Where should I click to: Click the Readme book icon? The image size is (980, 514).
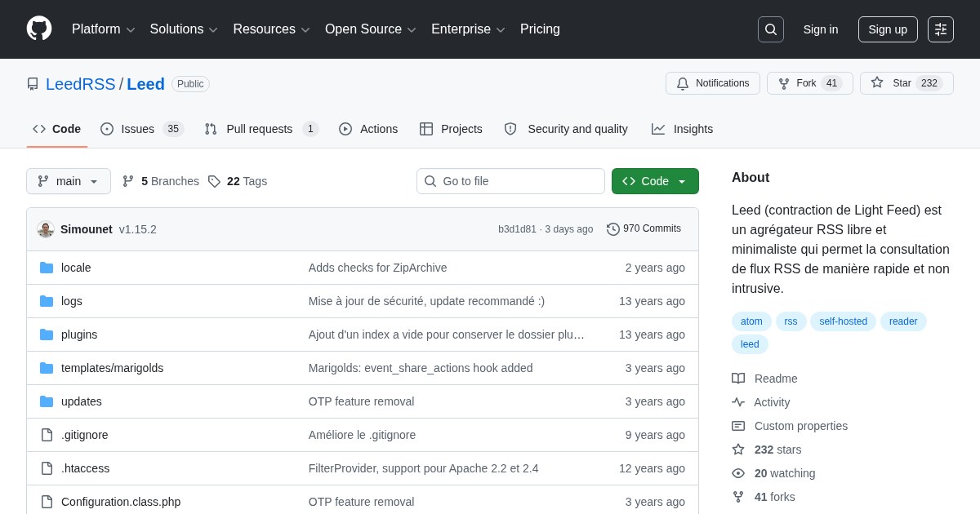click(x=738, y=379)
